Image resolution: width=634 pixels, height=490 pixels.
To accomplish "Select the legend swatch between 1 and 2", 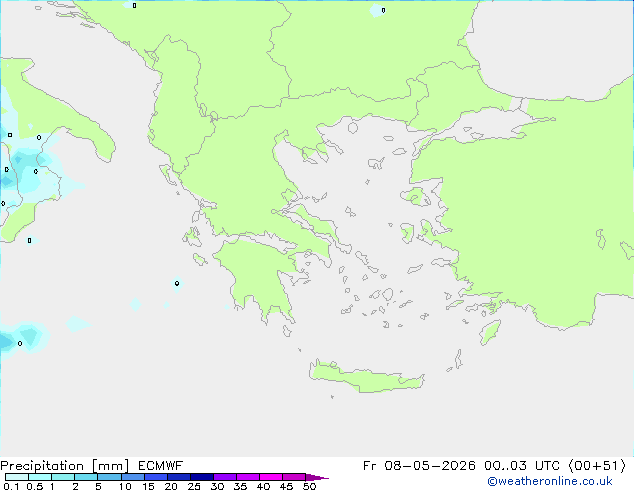I will click(63, 477).
